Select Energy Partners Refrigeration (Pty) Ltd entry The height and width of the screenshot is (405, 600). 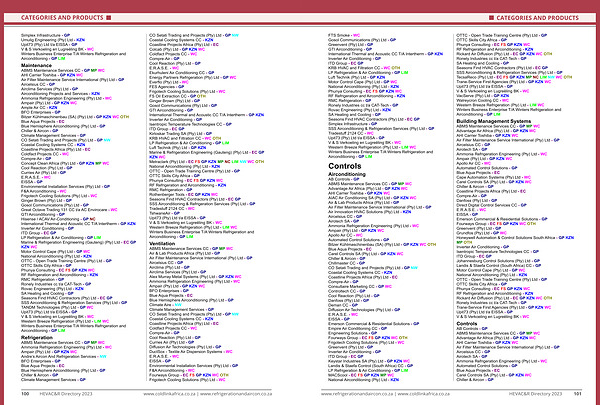[x=192, y=77]
